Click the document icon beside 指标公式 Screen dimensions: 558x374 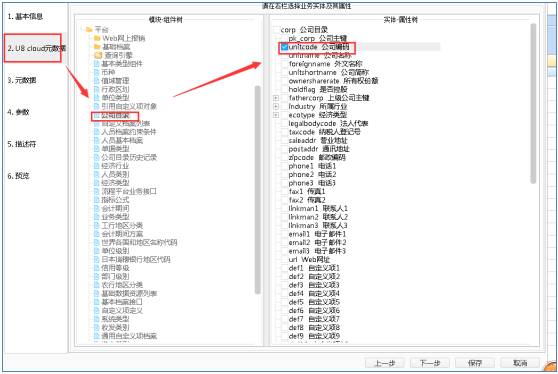(x=96, y=200)
